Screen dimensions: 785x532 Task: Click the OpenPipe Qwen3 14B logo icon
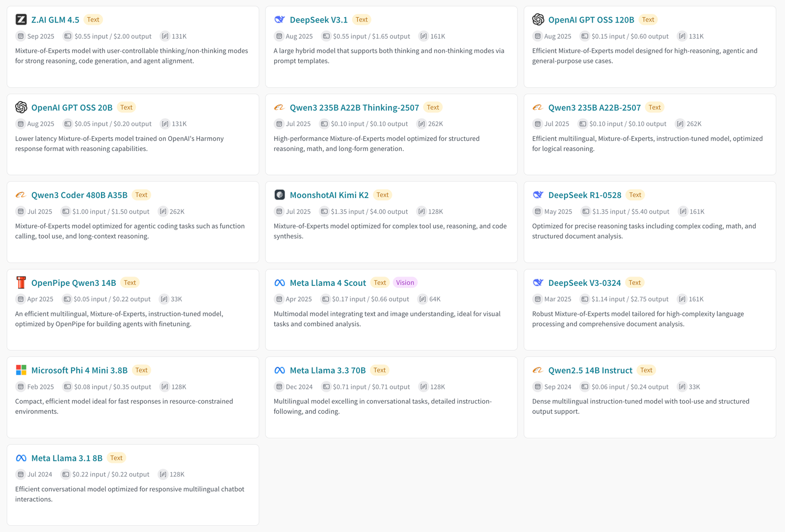click(21, 283)
